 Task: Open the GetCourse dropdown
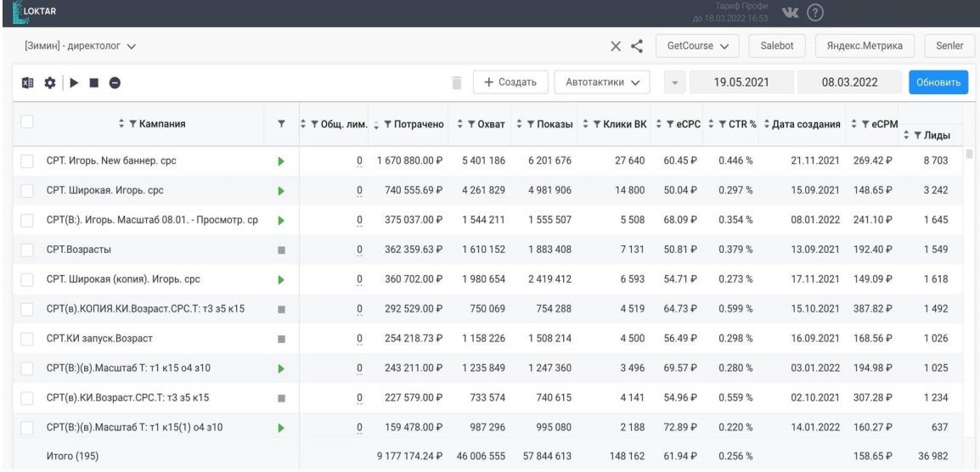pos(697,45)
